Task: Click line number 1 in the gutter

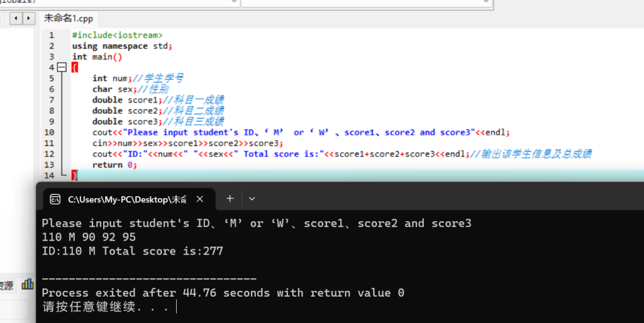Action: click(52, 35)
